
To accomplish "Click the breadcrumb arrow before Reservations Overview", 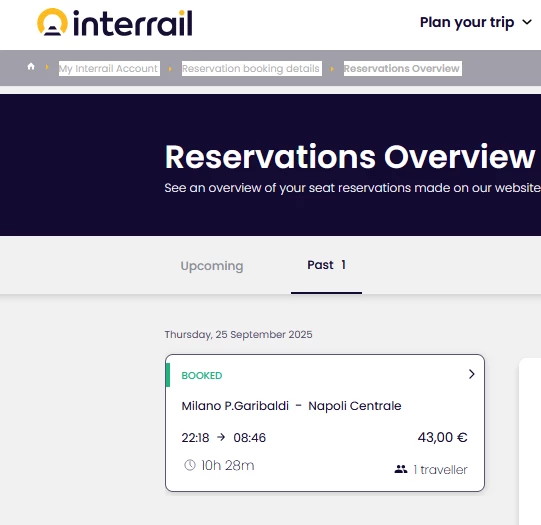I will pyautogui.click(x=332, y=69).
